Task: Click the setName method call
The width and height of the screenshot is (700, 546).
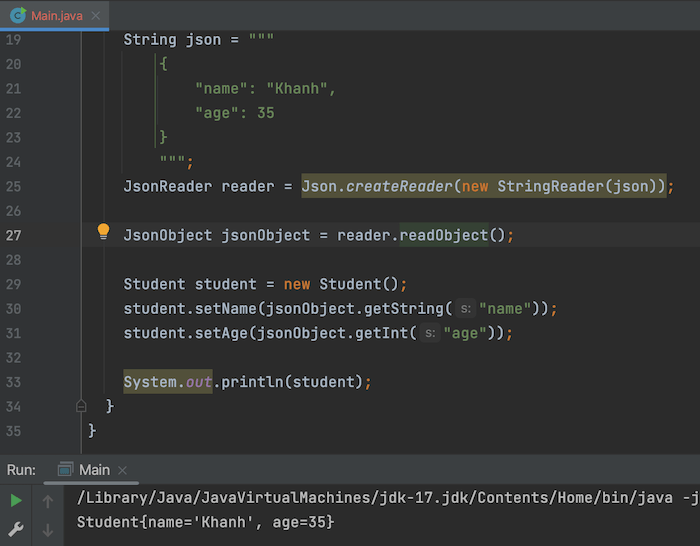Action: [x=225, y=308]
